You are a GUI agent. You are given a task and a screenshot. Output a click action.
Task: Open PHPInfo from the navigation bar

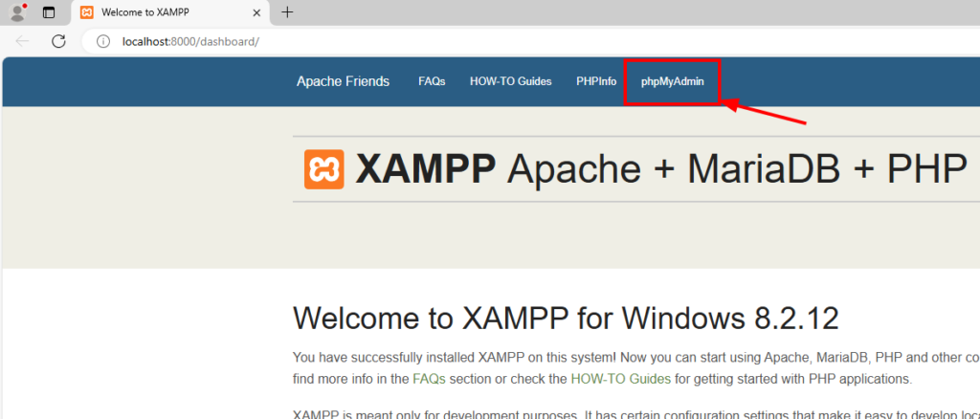(596, 81)
